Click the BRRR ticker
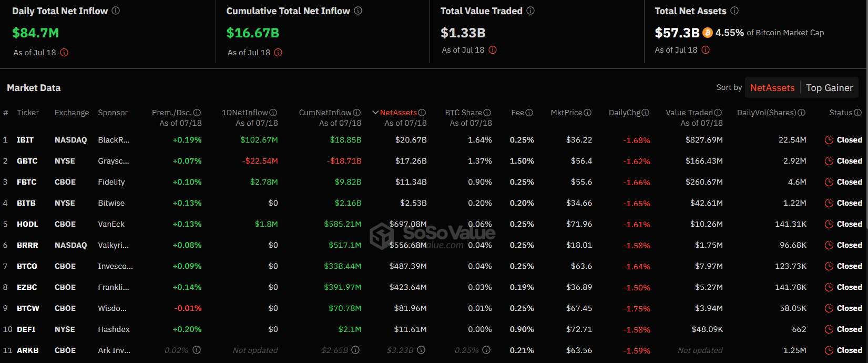 click(x=27, y=245)
